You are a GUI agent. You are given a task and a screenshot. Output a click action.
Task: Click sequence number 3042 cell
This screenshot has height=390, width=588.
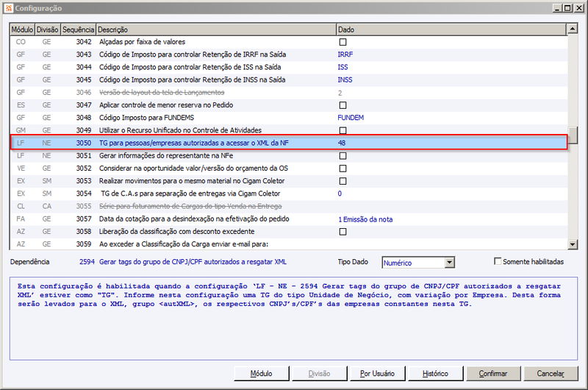(84, 42)
